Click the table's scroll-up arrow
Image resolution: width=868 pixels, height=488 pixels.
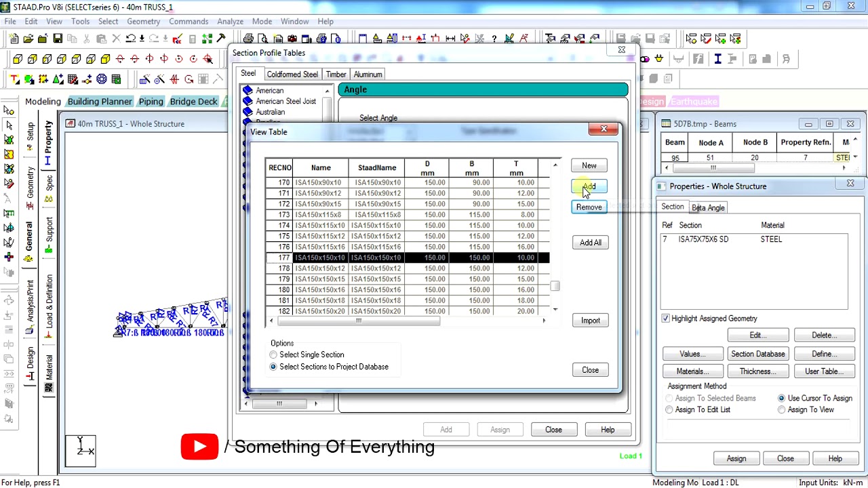click(555, 165)
